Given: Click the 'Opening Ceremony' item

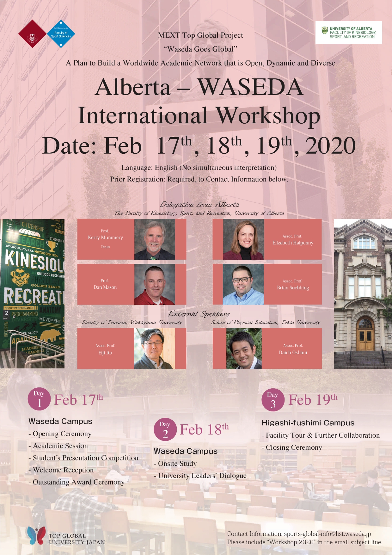Looking at the screenshot, I should click(x=60, y=434).
